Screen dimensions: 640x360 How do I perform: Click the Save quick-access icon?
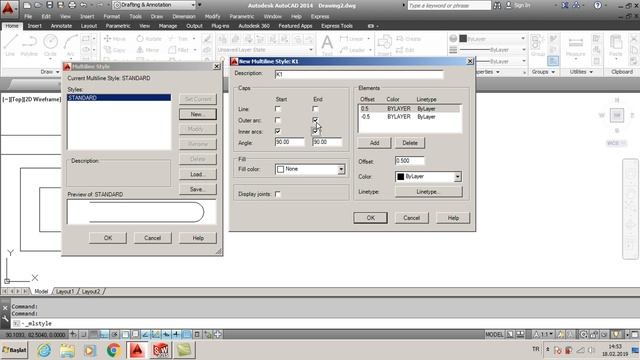[x=49, y=5]
